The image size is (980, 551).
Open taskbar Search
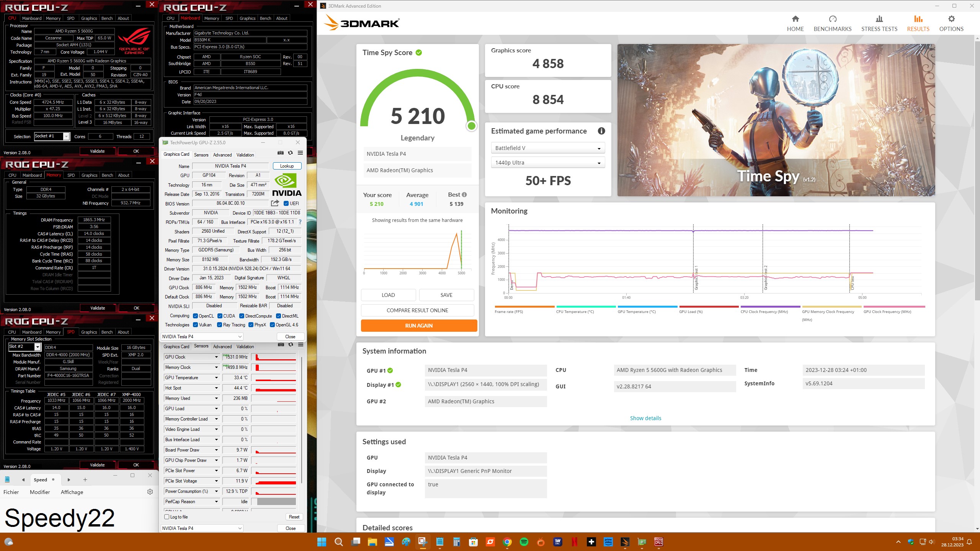[x=338, y=542]
